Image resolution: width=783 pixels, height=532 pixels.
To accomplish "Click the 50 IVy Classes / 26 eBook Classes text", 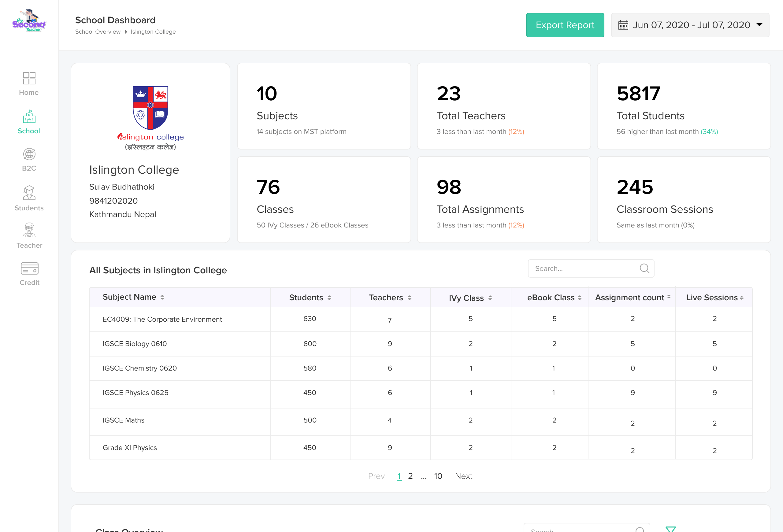I will click(x=312, y=225).
